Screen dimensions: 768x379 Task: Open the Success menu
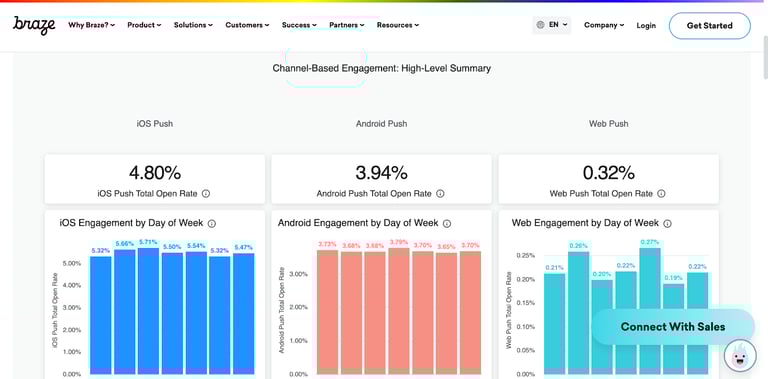(x=299, y=25)
